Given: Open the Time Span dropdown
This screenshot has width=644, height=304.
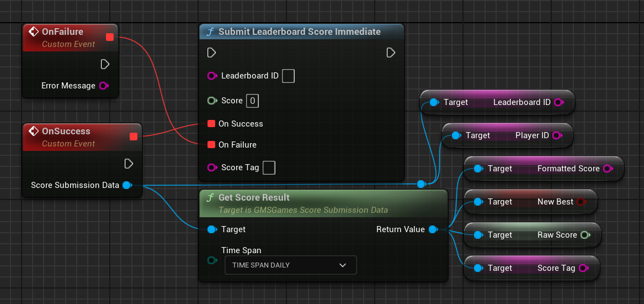Looking at the screenshot, I should (290, 265).
